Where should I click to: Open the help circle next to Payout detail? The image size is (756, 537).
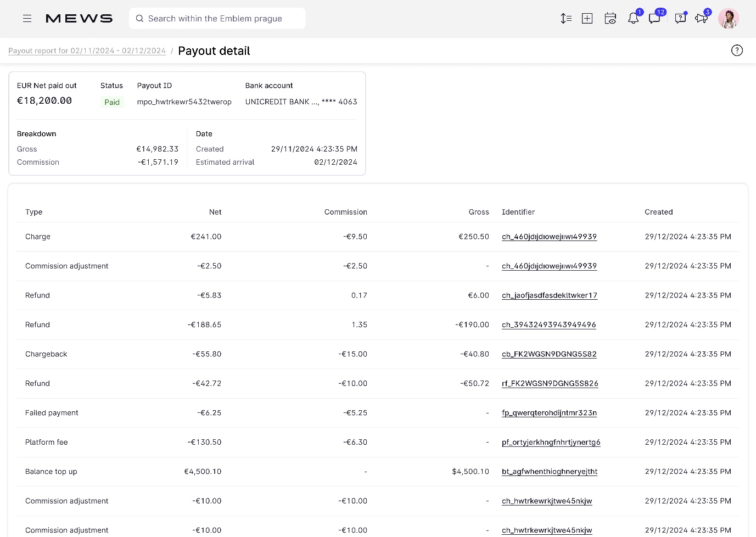(x=737, y=50)
